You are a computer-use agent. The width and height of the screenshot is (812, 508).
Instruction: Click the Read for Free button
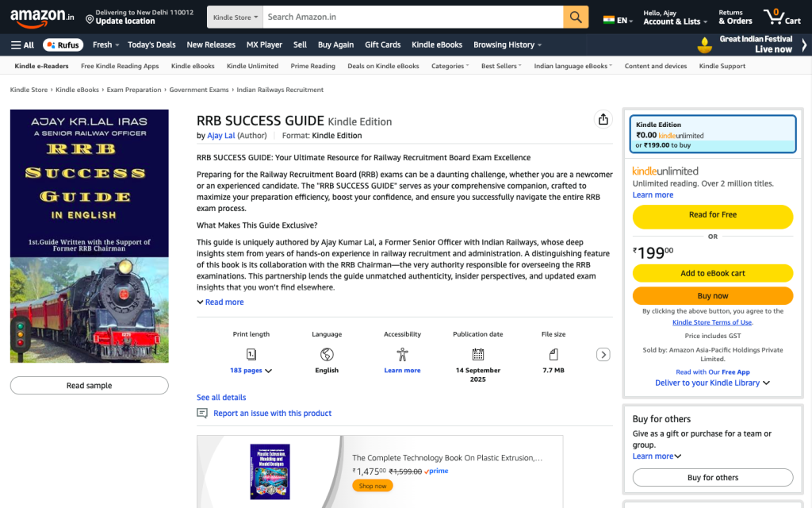pos(712,215)
